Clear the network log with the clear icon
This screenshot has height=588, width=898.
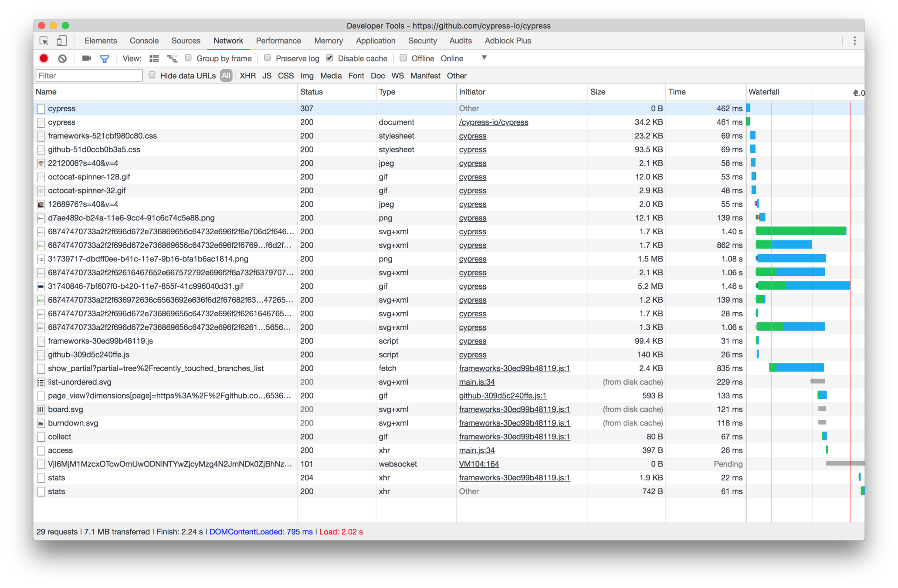click(x=62, y=58)
